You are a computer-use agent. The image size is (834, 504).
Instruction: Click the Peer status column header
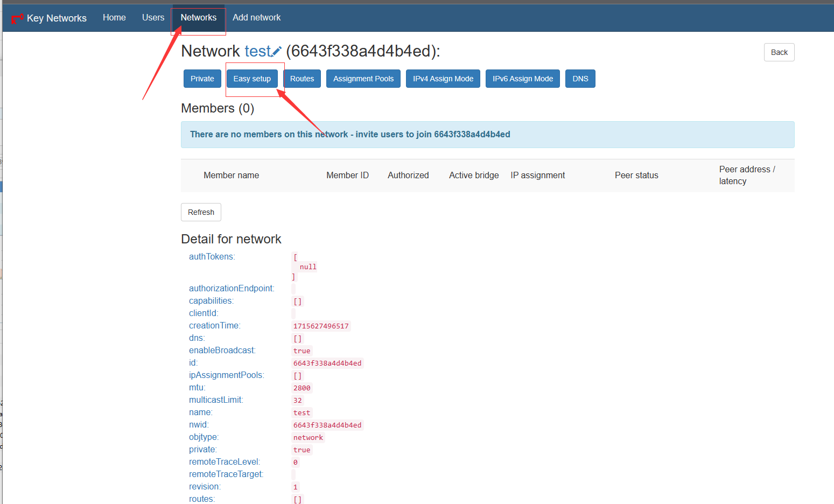point(636,176)
